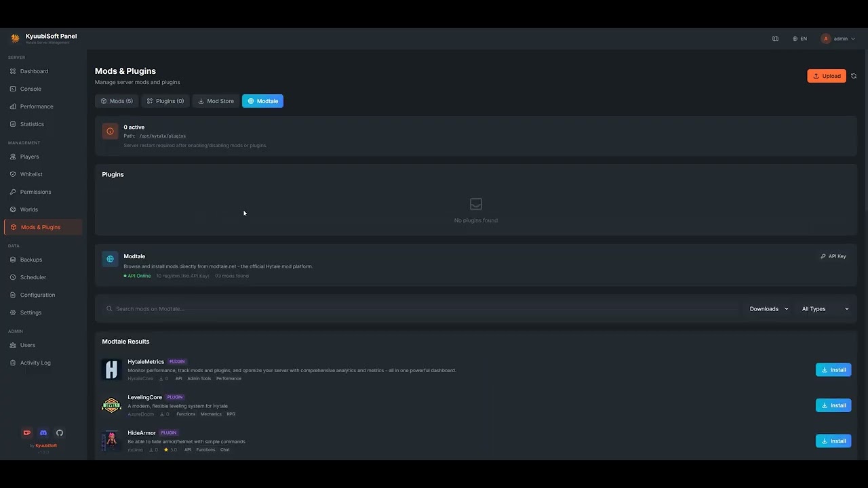The image size is (868, 488).
Task: Click the LevelingCore plugin thumbnail
Action: [x=111, y=405]
